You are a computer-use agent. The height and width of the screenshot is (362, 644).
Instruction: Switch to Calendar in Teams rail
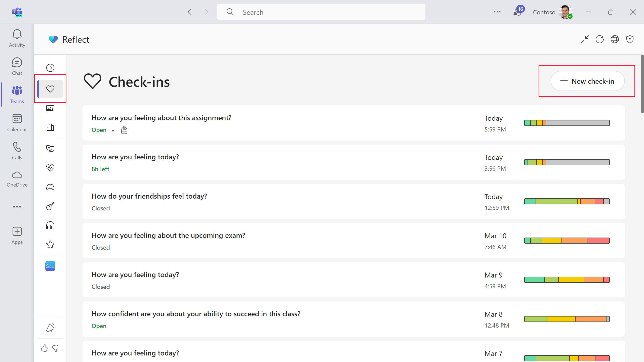click(17, 123)
